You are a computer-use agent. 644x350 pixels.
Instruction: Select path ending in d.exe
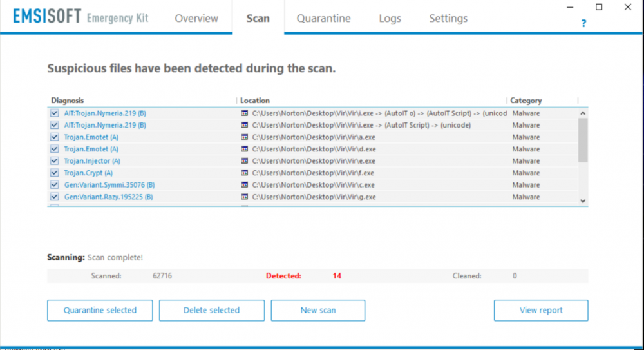coord(314,149)
